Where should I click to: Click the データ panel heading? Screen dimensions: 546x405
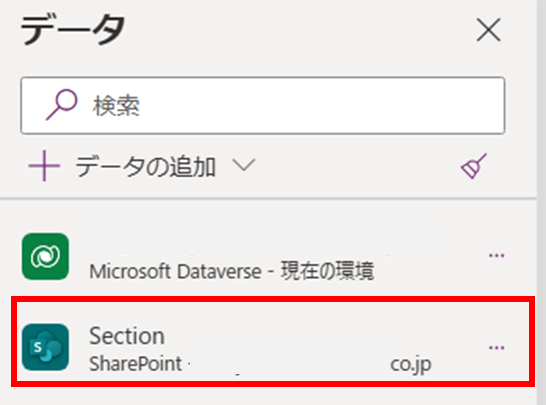[72, 30]
